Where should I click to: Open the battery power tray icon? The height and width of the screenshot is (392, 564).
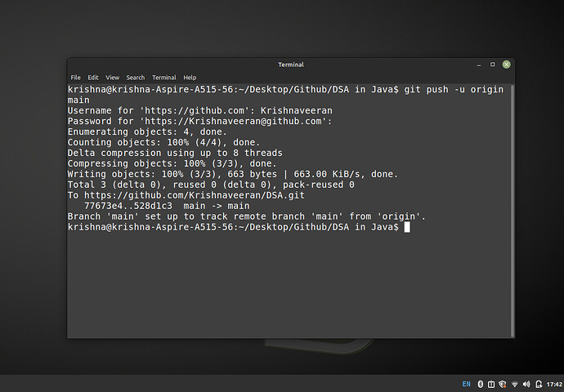(539, 384)
